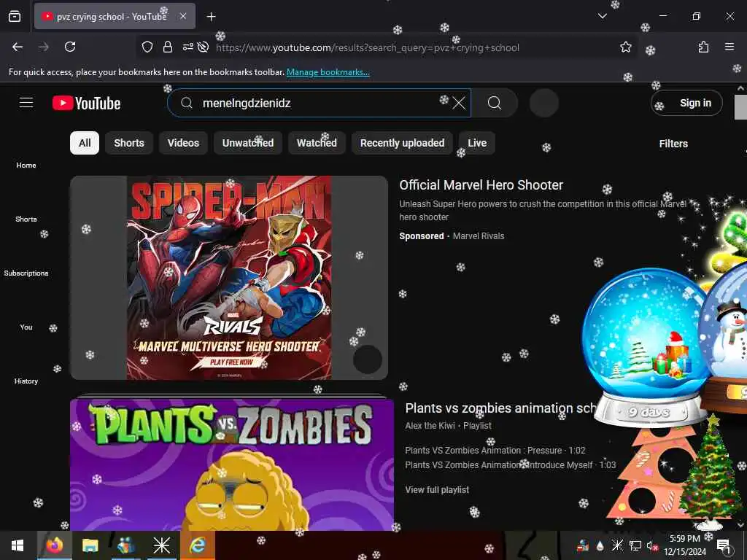Select the All filter chip
The height and width of the screenshot is (560, 747).
coord(85,143)
